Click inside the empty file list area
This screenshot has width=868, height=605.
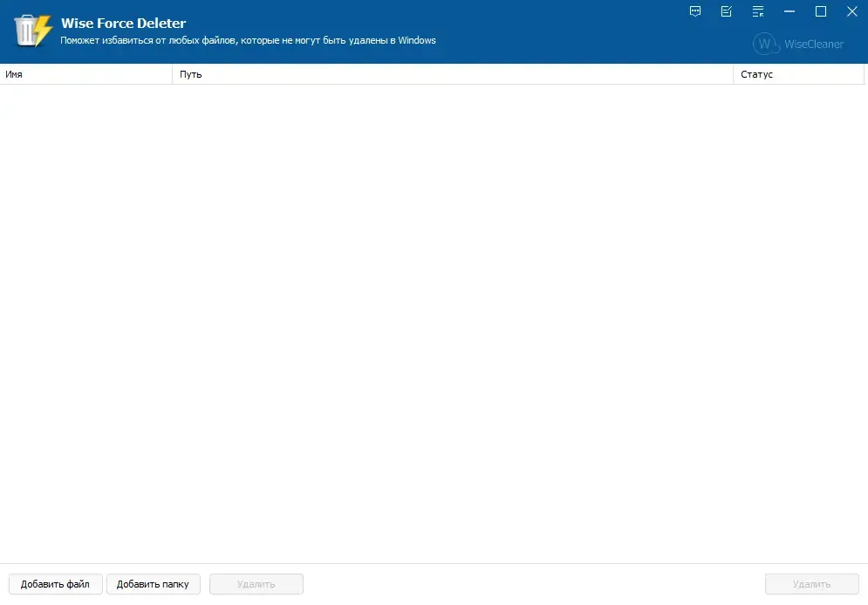coord(434,324)
